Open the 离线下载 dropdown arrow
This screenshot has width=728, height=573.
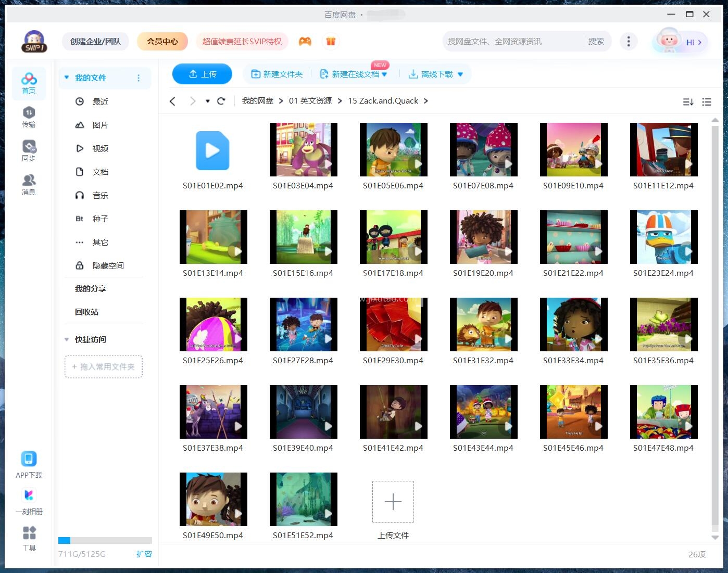pos(460,74)
